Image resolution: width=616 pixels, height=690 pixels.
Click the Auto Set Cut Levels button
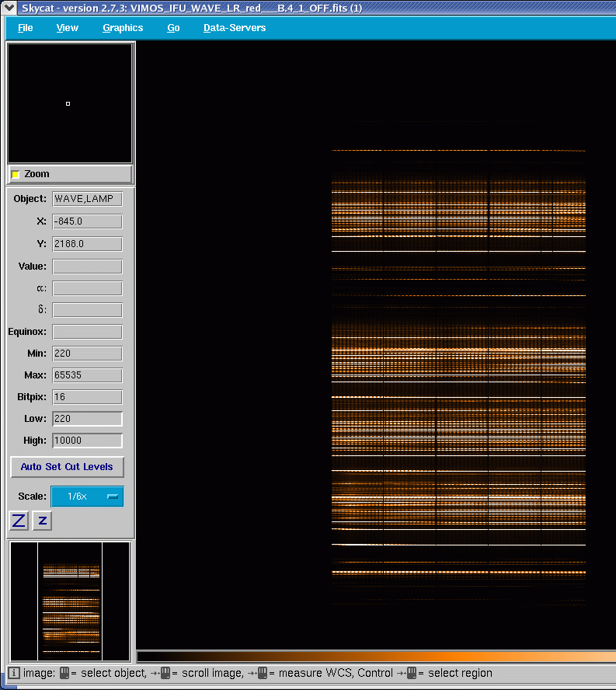(67, 467)
